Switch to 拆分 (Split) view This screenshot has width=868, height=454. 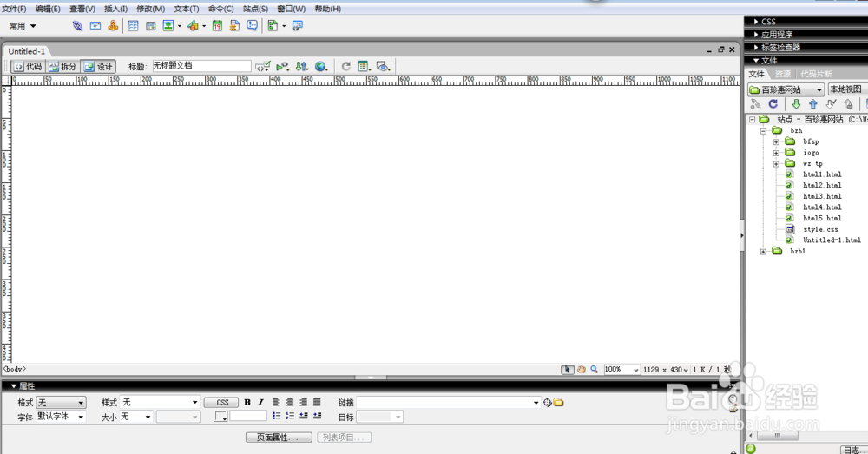coord(62,67)
